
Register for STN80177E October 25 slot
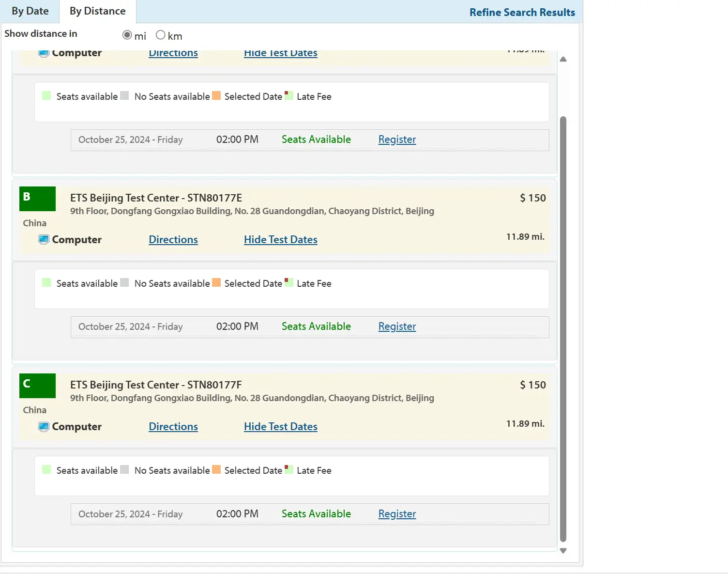[x=397, y=326]
